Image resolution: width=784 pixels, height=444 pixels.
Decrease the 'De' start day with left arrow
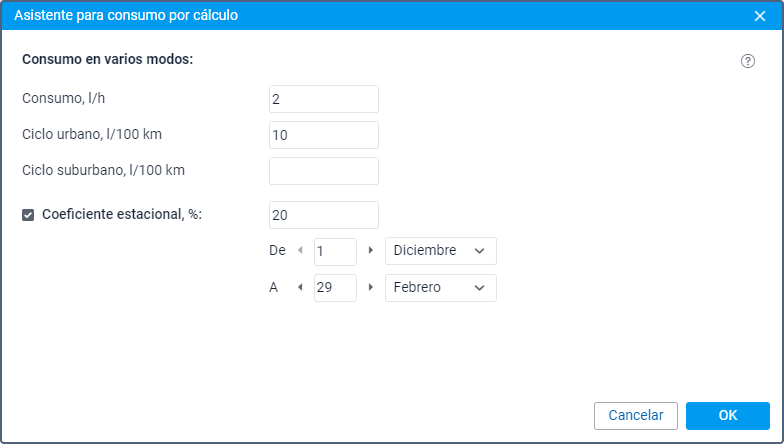coord(300,250)
